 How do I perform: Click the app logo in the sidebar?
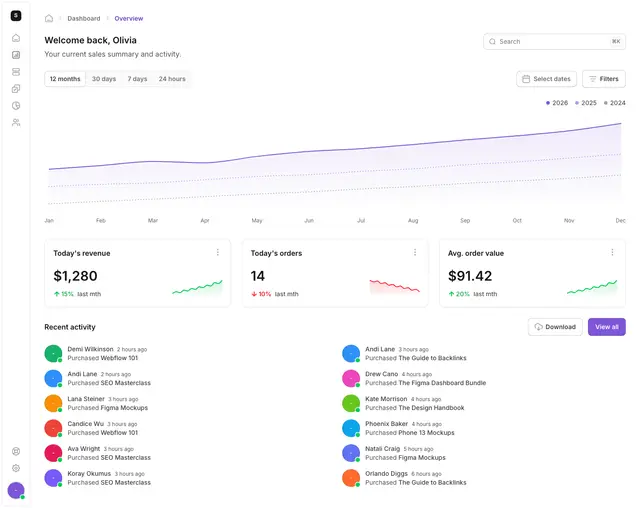(16, 16)
